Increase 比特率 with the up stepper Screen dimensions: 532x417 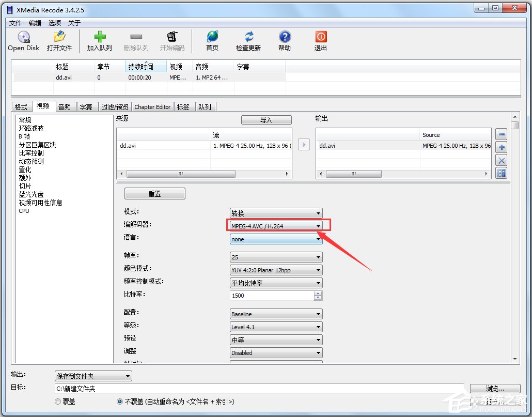click(x=319, y=293)
